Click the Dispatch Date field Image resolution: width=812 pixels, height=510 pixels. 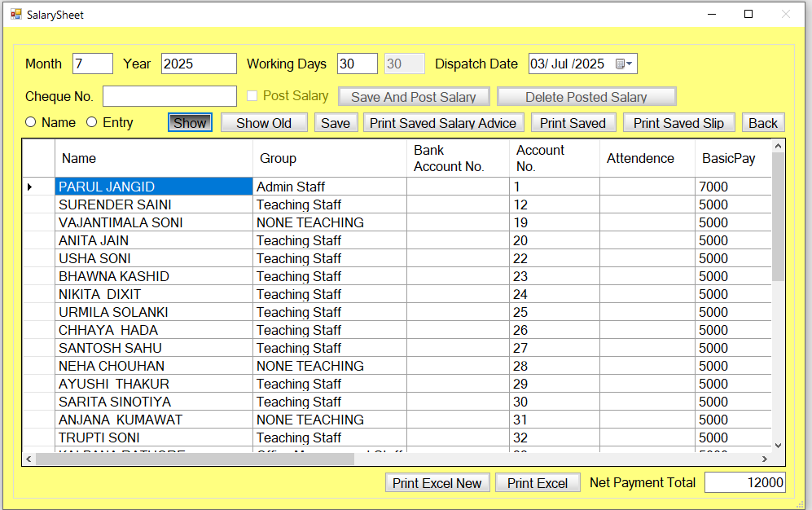coord(582,64)
